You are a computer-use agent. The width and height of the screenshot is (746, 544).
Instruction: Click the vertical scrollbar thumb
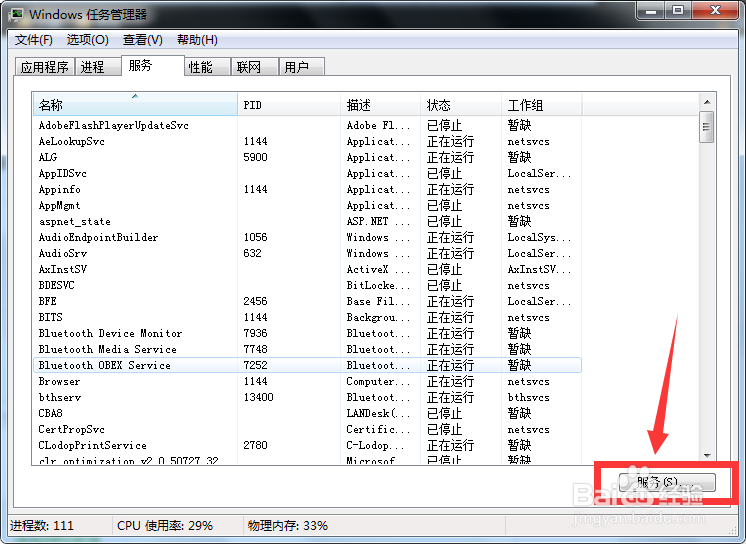click(707, 127)
